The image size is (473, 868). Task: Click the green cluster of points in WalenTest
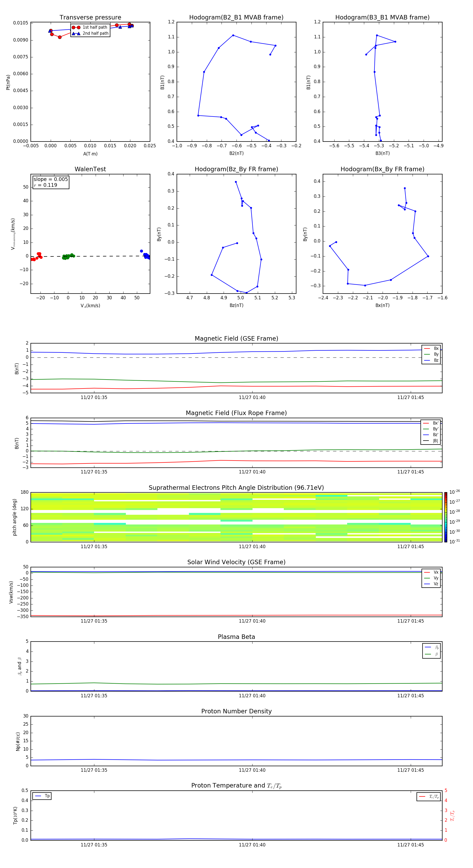pyautogui.click(x=68, y=257)
